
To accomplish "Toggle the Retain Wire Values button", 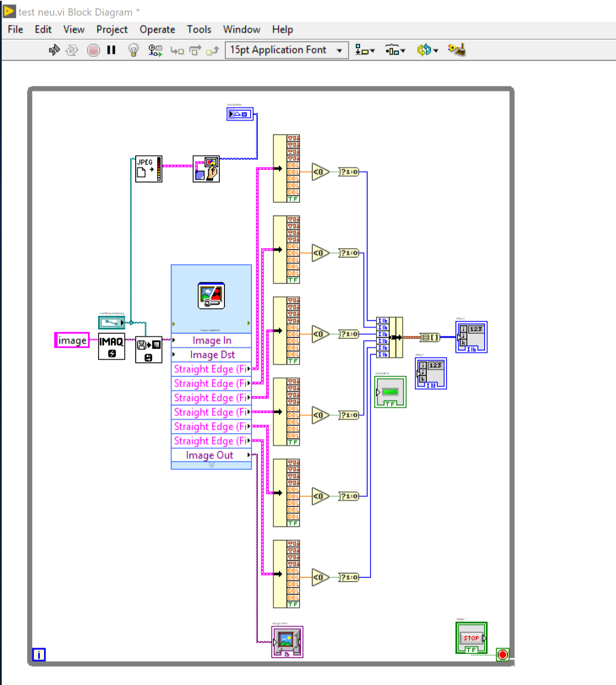I will (x=155, y=50).
